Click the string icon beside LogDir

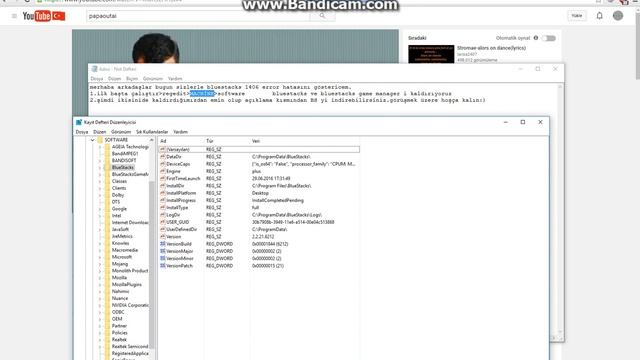tap(162, 215)
